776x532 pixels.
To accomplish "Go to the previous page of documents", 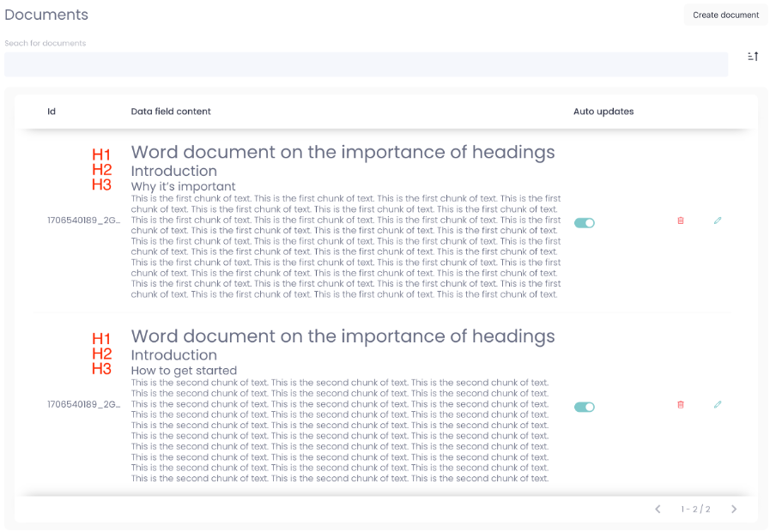I will (658, 509).
